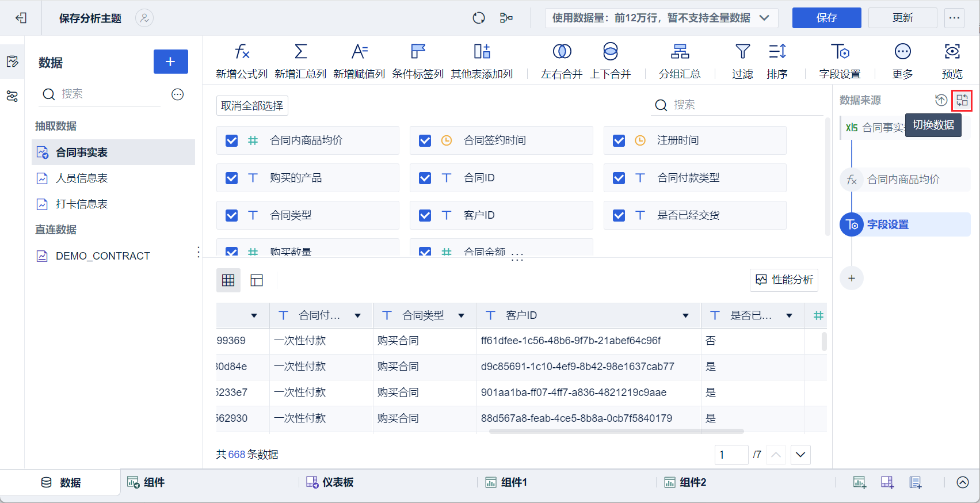
Task: Open the top-right more options button
Action: coord(955,18)
